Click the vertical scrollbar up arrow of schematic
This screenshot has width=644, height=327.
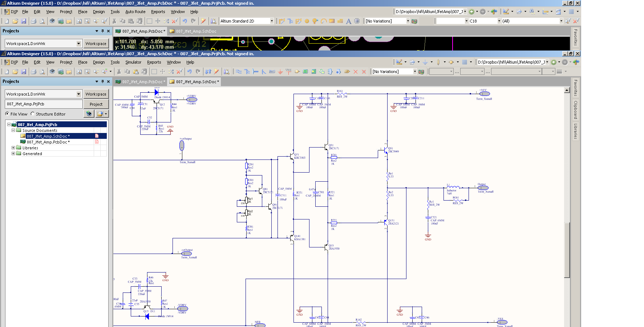coord(567,90)
